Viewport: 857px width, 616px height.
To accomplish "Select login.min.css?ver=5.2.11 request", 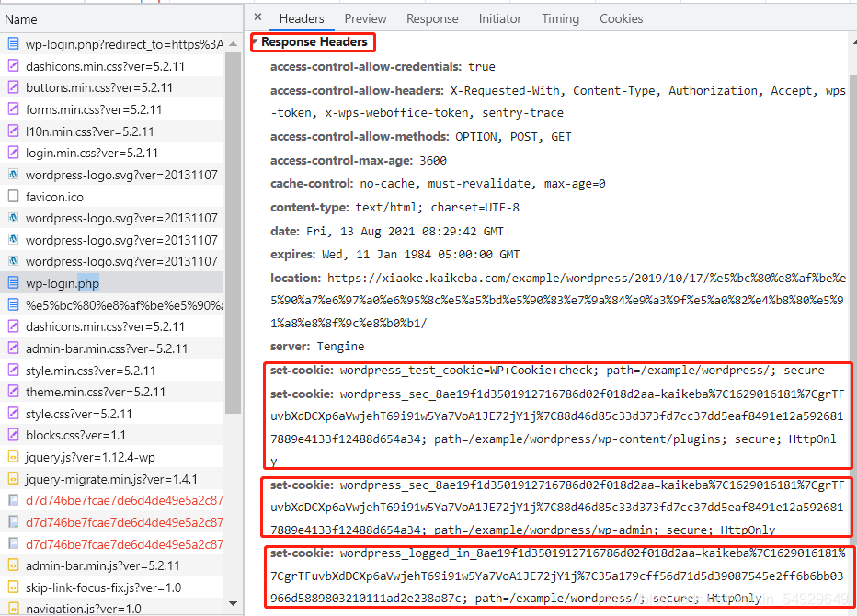I will 112,153.
